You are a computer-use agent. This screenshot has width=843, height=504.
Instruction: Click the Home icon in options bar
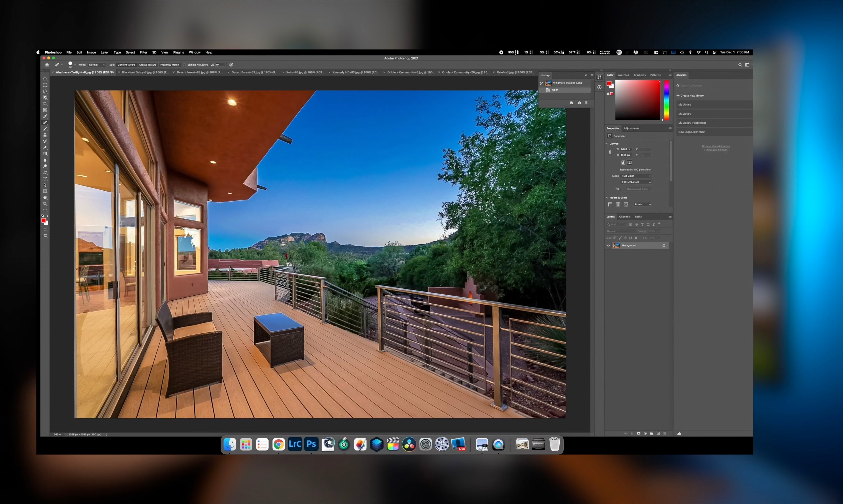(47, 65)
